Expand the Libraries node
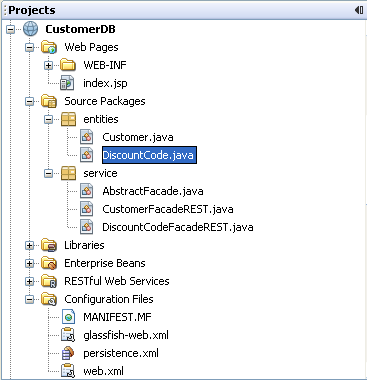Image resolution: width=367 pixels, height=380 pixels. click(x=30, y=245)
